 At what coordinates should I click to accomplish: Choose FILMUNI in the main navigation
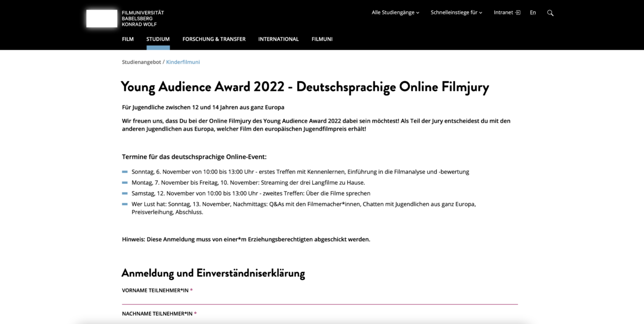pyautogui.click(x=322, y=39)
